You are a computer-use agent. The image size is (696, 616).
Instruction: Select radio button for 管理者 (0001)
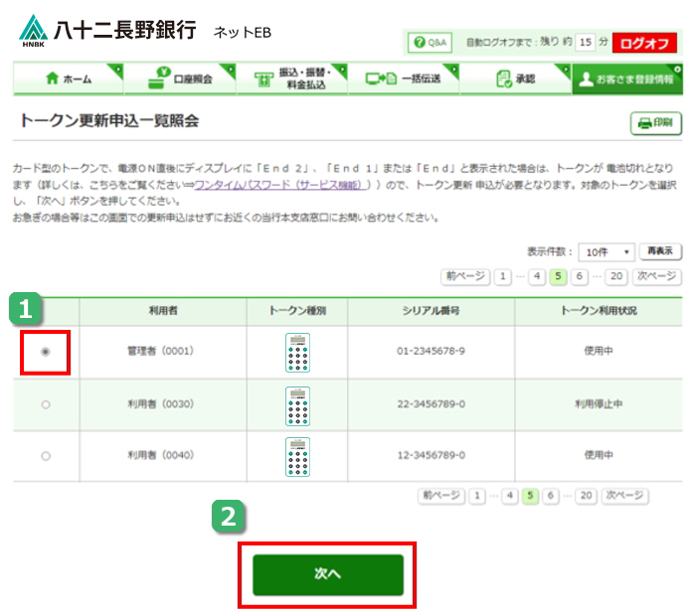pyautogui.click(x=46, y=352)
